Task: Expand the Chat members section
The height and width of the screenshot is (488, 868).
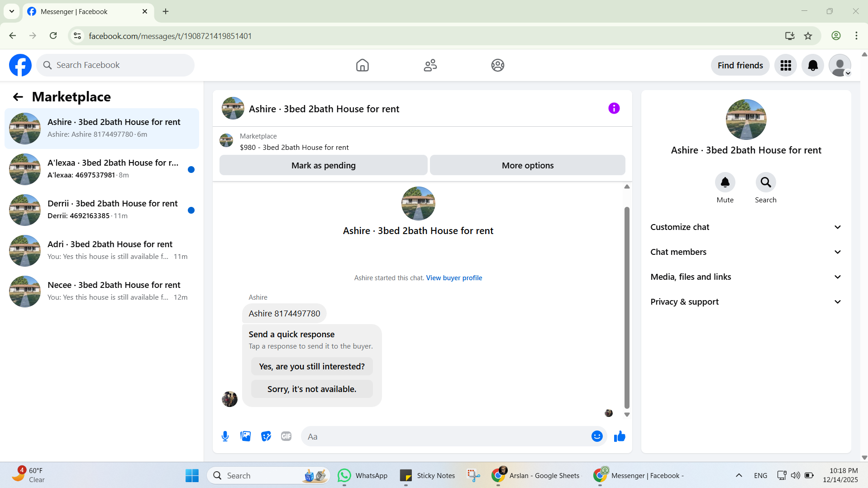Action: [x=746, y=252]
